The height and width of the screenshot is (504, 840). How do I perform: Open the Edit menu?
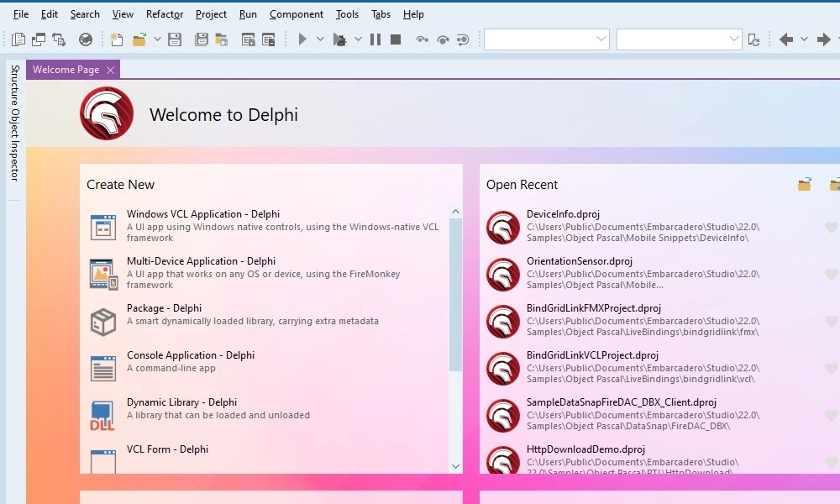point(50,14)
